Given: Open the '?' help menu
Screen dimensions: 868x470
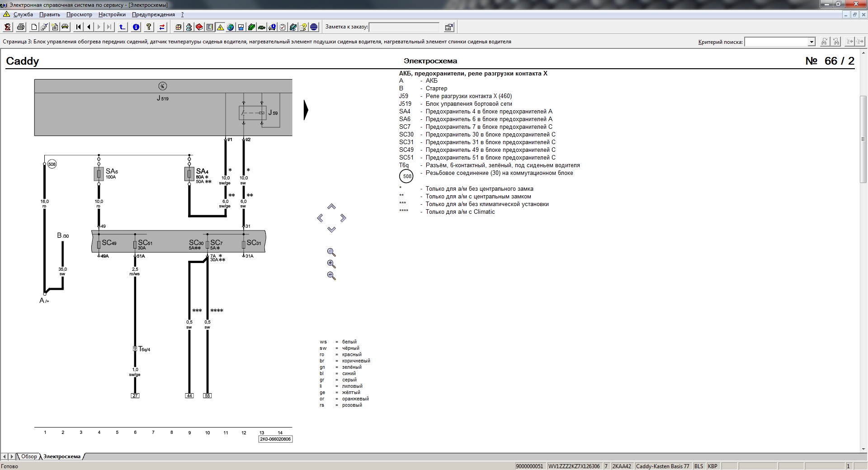Looking at the screenshot, I should click(182, 14).
